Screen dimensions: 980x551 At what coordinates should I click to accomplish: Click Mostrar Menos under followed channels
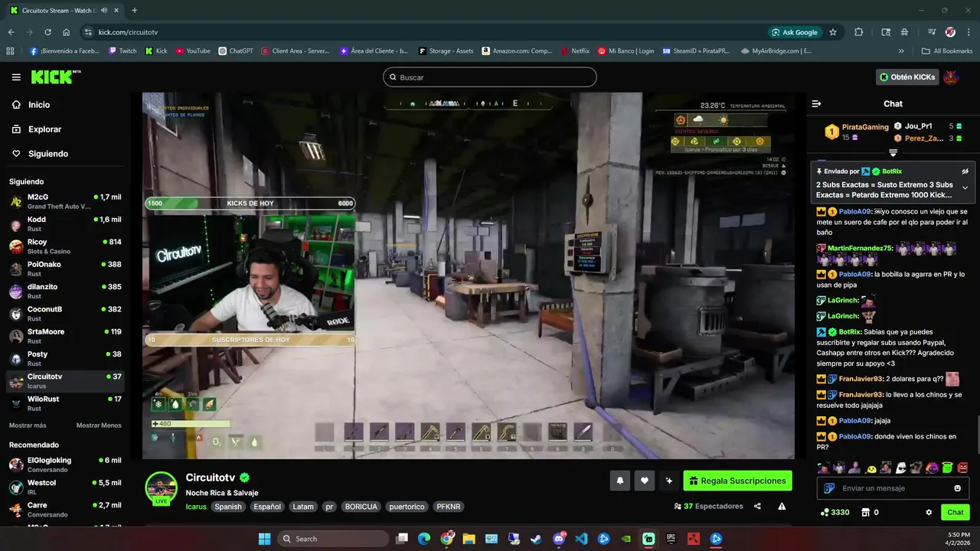coord(99,425)
